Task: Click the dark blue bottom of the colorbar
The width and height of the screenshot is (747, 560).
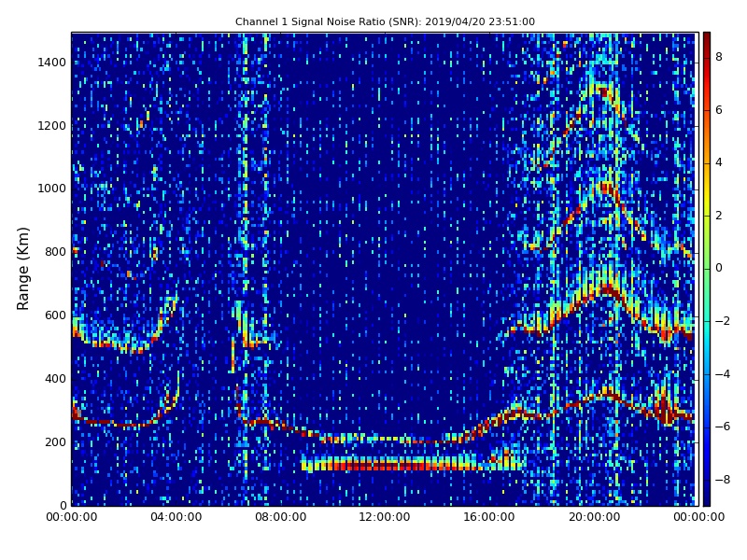Action: point(707,497)
